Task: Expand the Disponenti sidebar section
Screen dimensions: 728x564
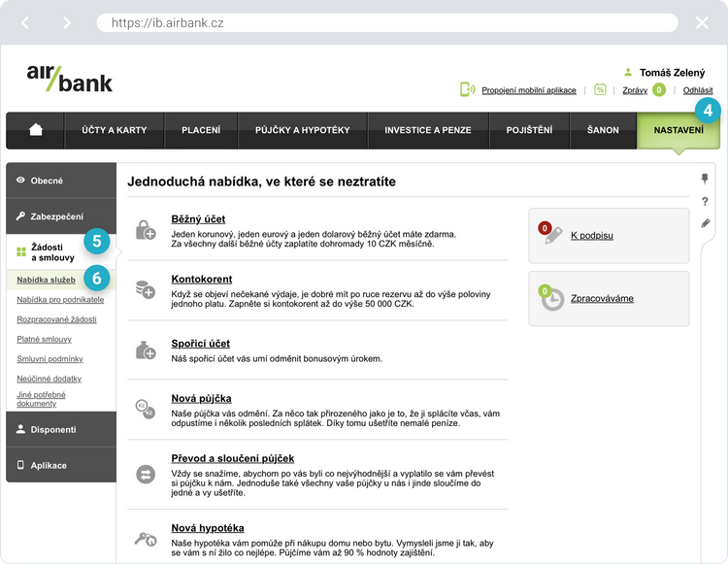Action: (x=60, y=429)
